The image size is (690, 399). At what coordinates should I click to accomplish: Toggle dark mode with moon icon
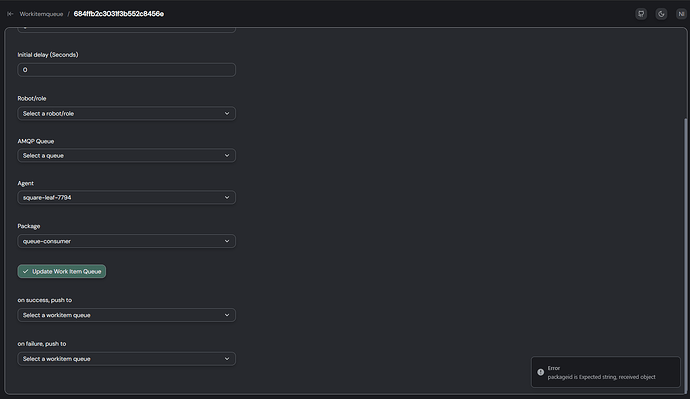661,14
